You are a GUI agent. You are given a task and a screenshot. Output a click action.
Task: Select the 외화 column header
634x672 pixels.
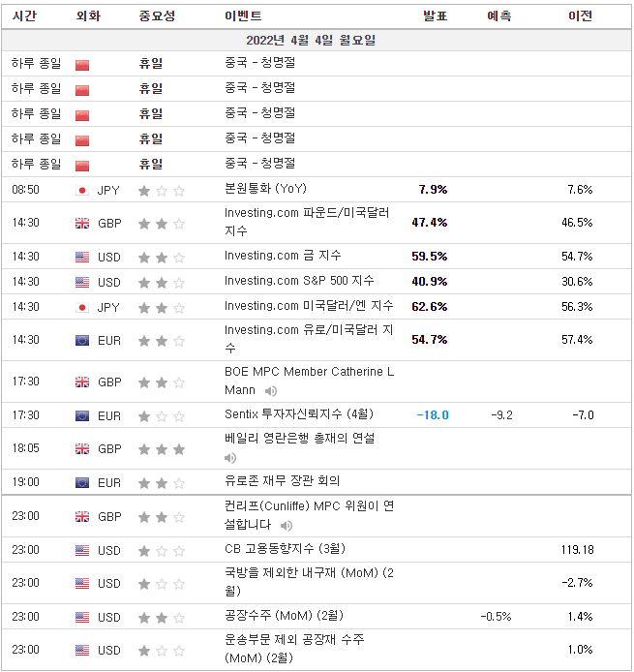pyautogui.click(x=88, y=16)
